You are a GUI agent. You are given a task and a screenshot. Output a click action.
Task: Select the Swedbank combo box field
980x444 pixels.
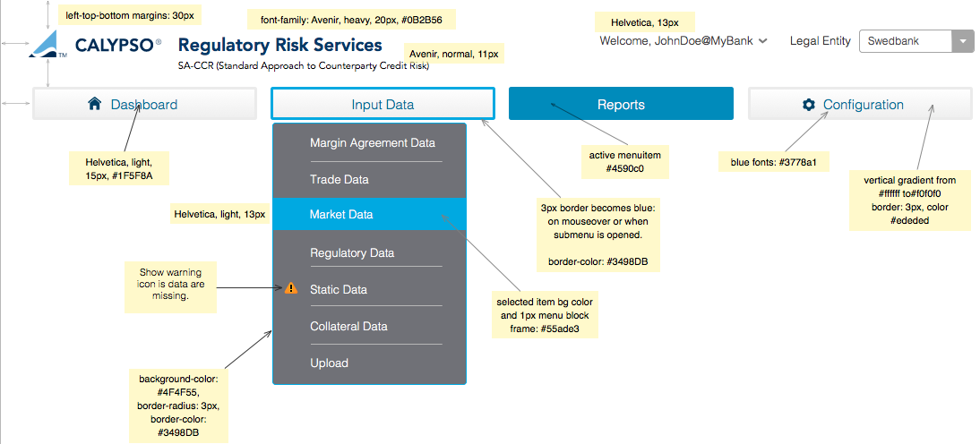905,41
